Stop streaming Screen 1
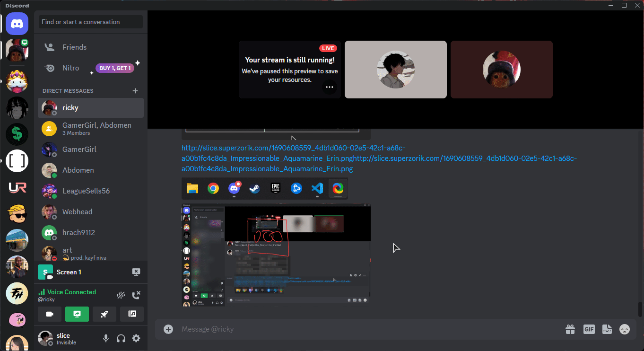 (136, 272)
